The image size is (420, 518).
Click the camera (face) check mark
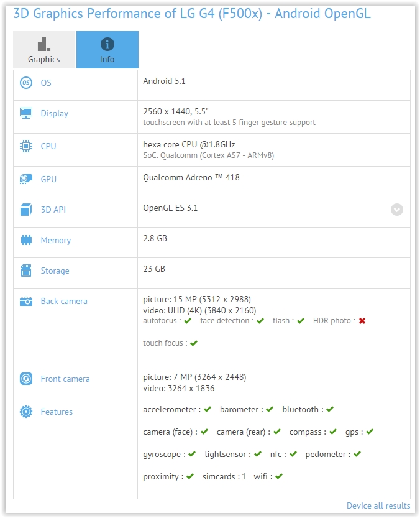[x=204, y=432]
